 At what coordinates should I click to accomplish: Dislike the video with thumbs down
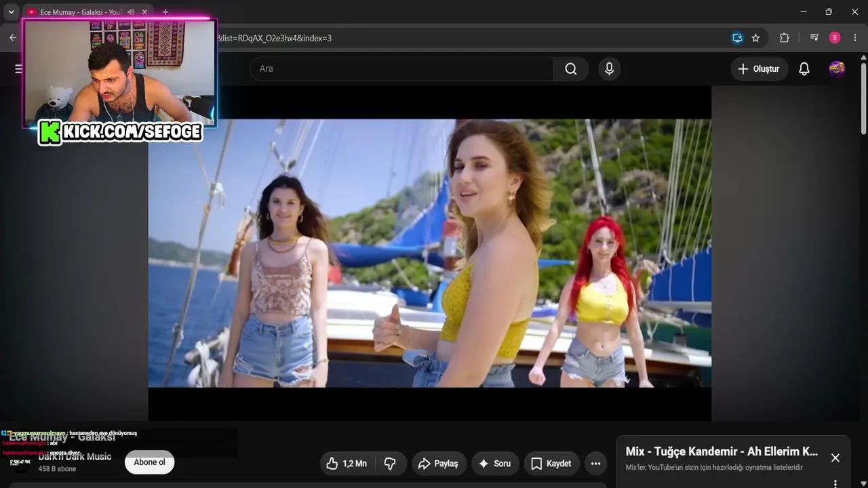coord(390,464)
